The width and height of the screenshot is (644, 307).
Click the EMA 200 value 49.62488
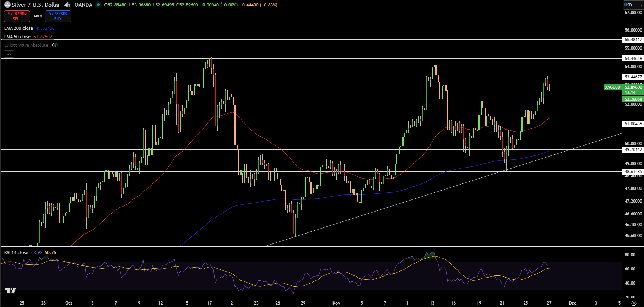(x=45, y=28)
